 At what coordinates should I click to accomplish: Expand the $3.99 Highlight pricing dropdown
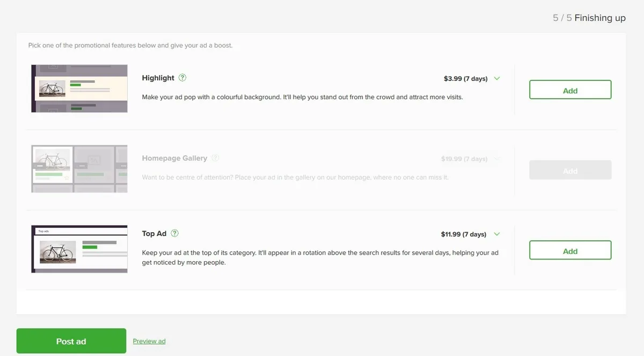496,78
